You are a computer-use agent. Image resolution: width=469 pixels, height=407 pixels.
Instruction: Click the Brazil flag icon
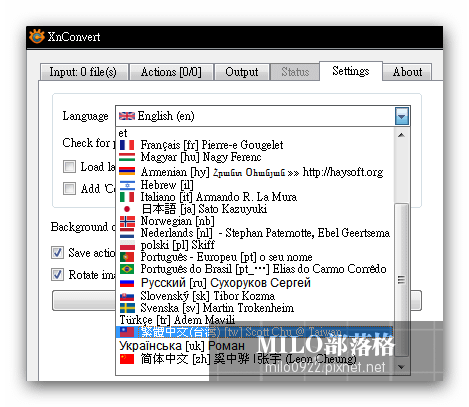click(127, 269)
